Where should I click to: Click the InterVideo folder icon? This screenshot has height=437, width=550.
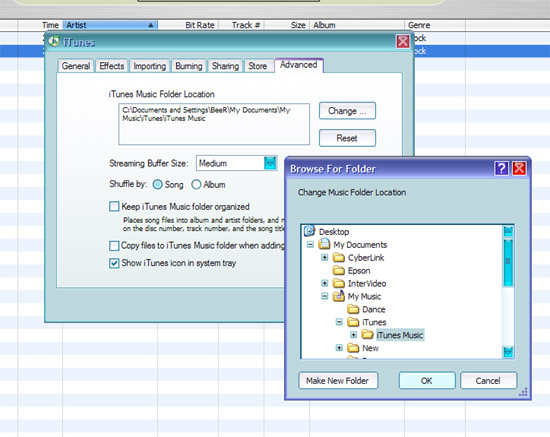339,283
